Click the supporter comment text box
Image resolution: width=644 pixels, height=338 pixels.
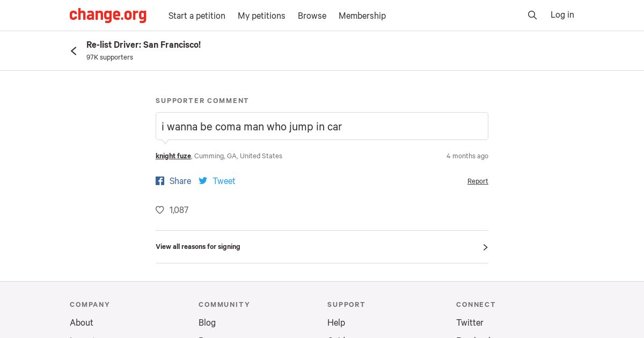click(x=321, y=127)
